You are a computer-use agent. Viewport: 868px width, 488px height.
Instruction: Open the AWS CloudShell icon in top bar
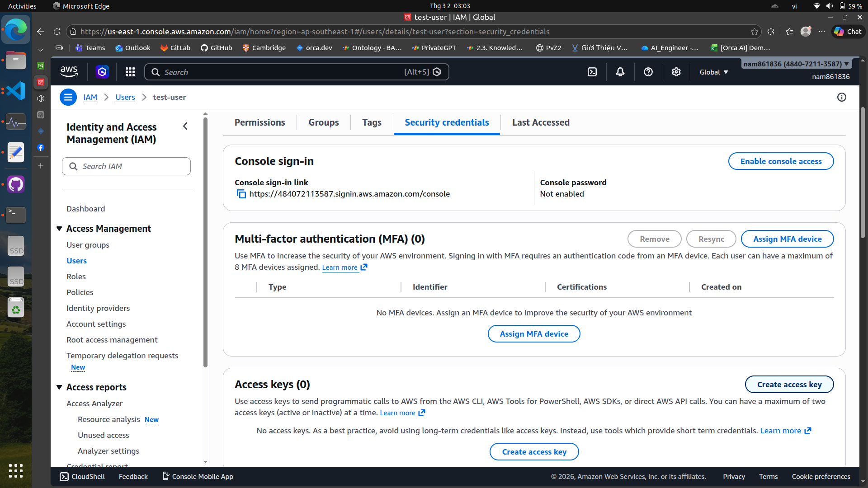(x=592, y=72)
